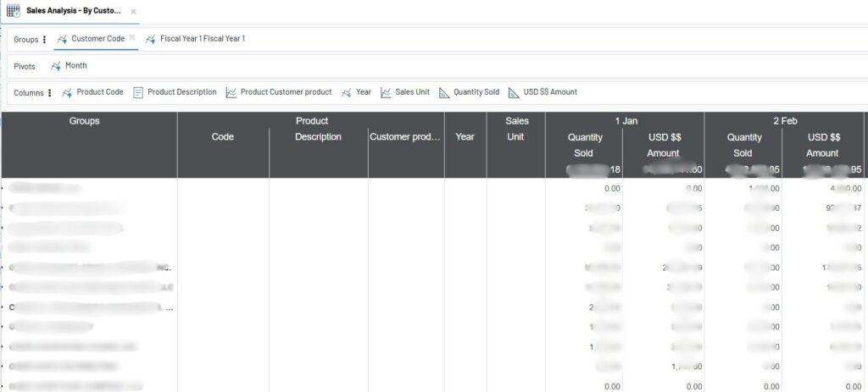
Task: Click Quantity Sold header under 2 Feb
Action: click(x=743, y=145)
